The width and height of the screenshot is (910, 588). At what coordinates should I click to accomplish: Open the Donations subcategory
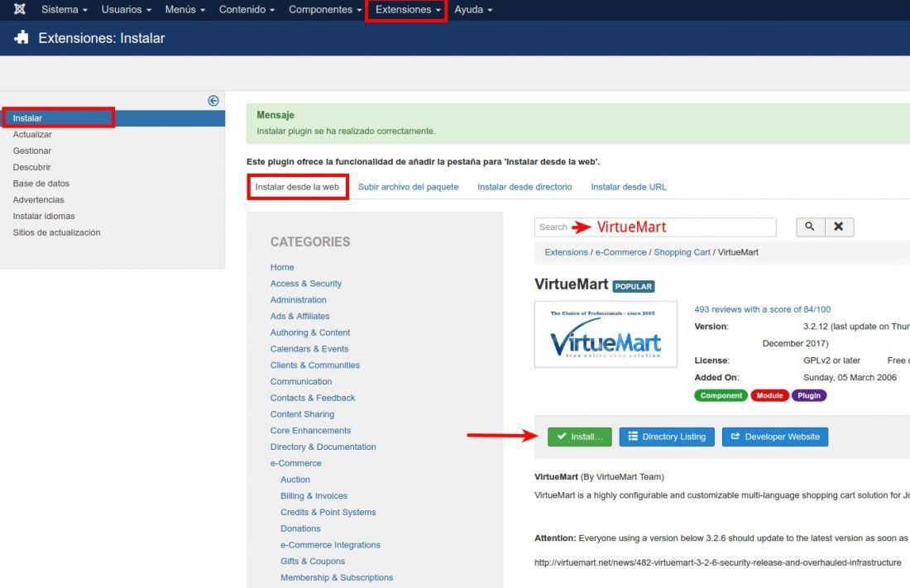pos(300,528)
